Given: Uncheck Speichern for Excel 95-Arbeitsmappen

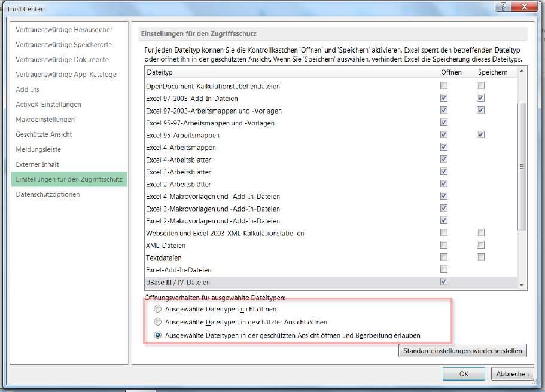Looking at the screenshot, I should pyautogui.click(x=481, y=134).
